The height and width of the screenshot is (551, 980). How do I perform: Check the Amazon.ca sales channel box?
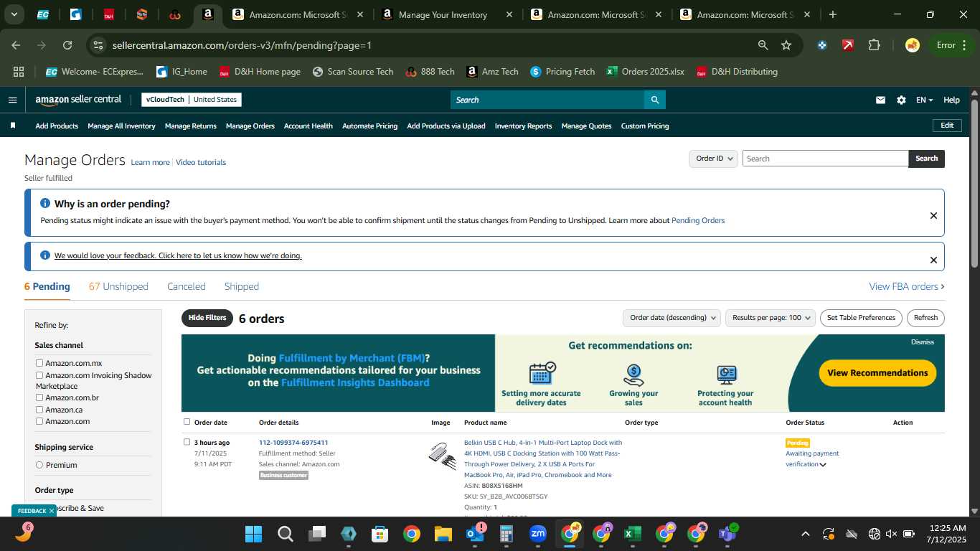click(39, 410)
